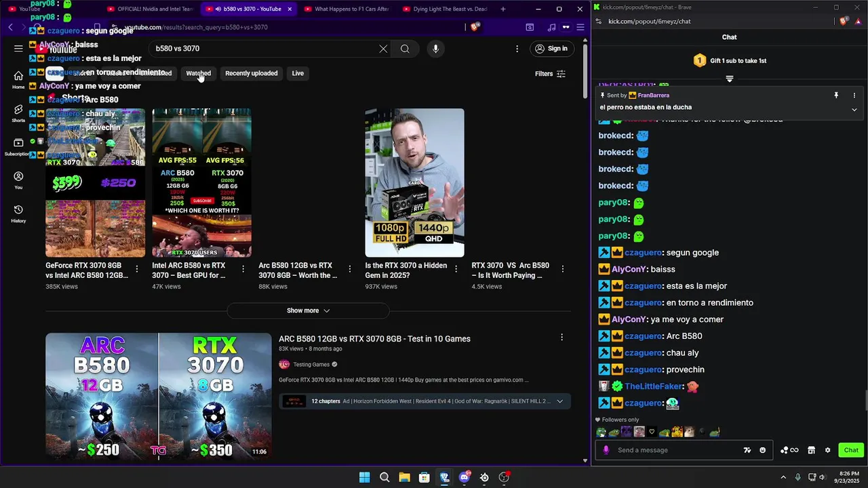
Task: Go to Home in YouTube sidebar
Action: (18, 80)
